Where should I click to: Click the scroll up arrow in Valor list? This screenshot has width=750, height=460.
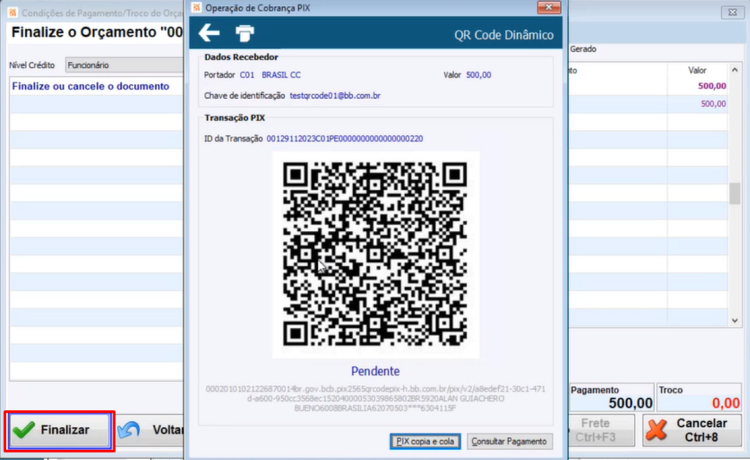(x=735, y=70)
